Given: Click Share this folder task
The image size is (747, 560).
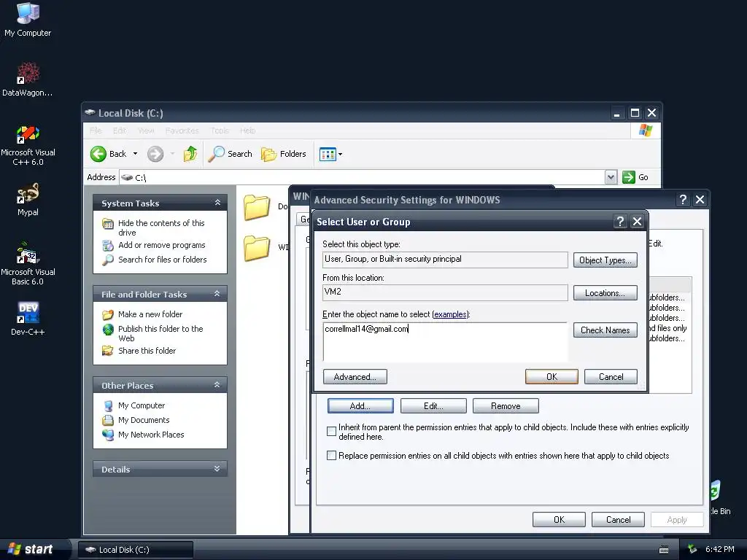Looking at the screenshot, I should [147, 351].
